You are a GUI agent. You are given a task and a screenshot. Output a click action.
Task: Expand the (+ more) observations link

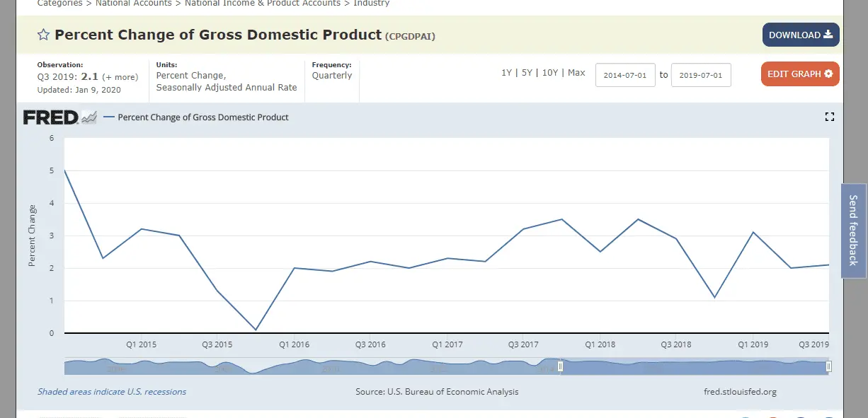(120, 77)
